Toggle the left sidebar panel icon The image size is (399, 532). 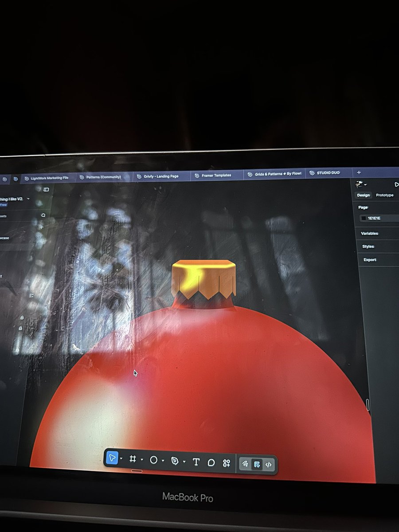coord(46,190)
